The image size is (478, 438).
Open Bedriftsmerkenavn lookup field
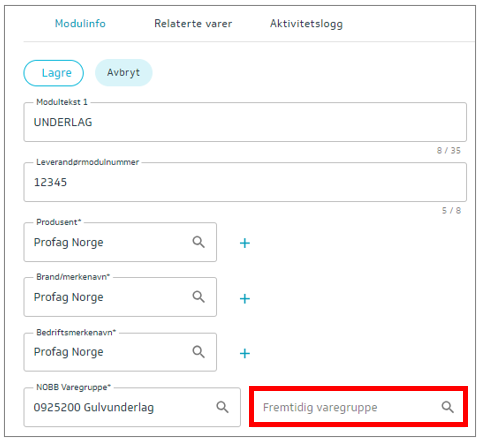coord(120,352)
